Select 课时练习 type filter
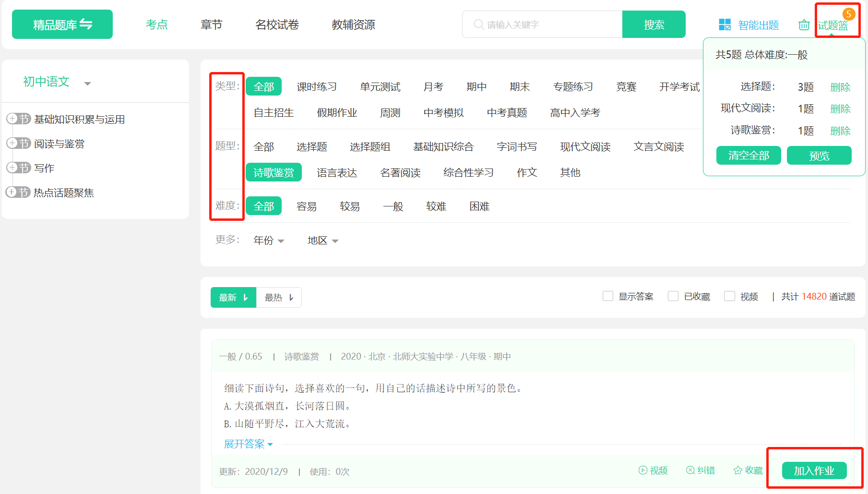The image size is (868, 494). [x=316, y=87]
